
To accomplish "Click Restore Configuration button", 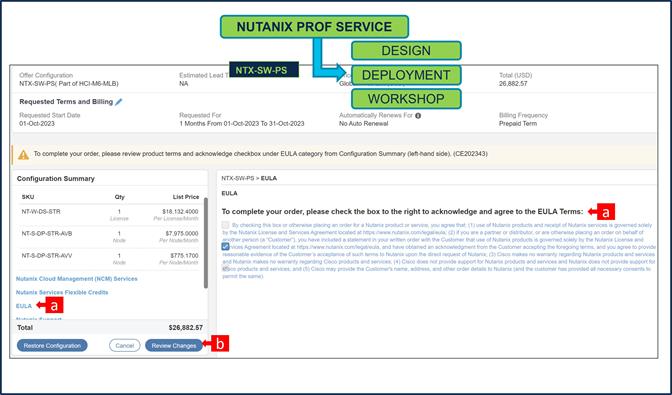I will [52, 345].
